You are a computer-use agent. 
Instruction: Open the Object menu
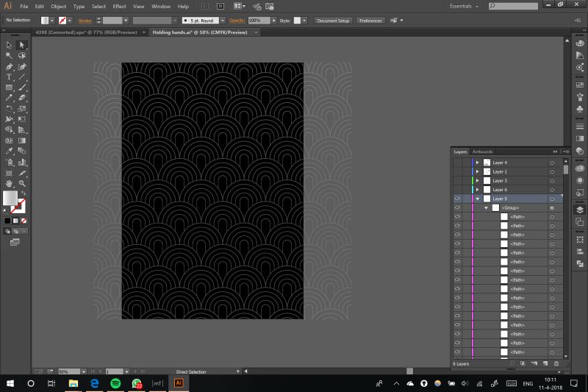click(x=59, y=7)
